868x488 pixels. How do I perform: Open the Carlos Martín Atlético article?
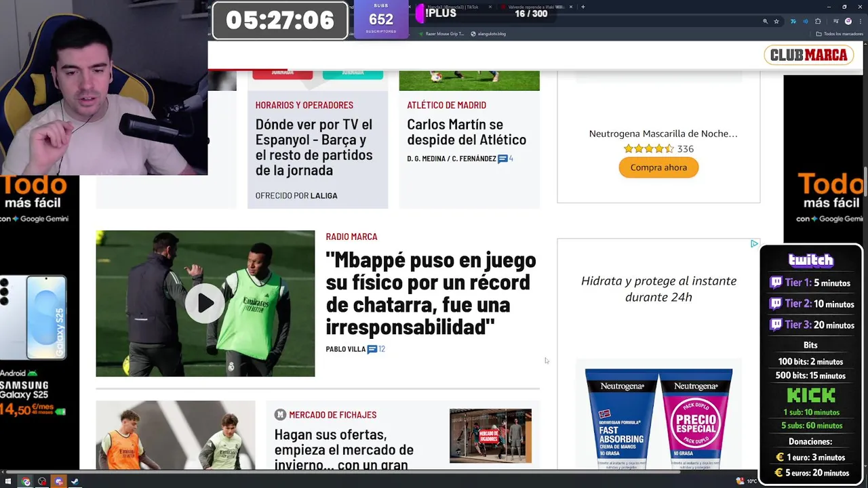pos(467,132)
